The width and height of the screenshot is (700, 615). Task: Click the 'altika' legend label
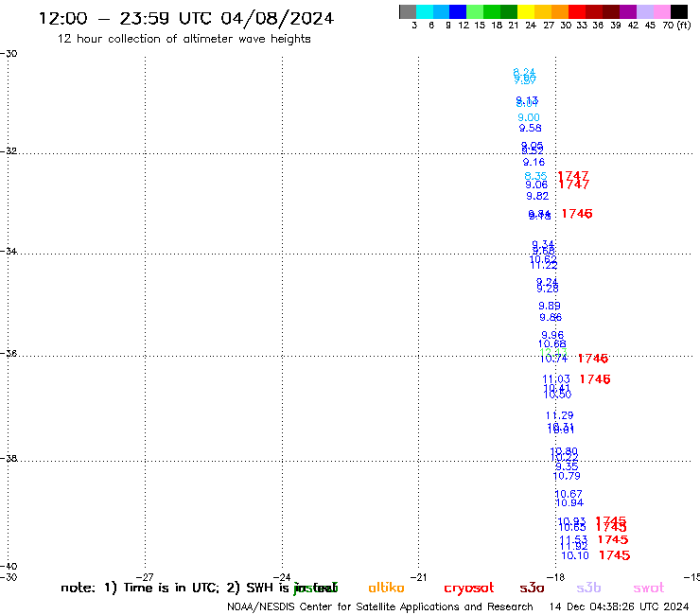click(x=386, y=588)
